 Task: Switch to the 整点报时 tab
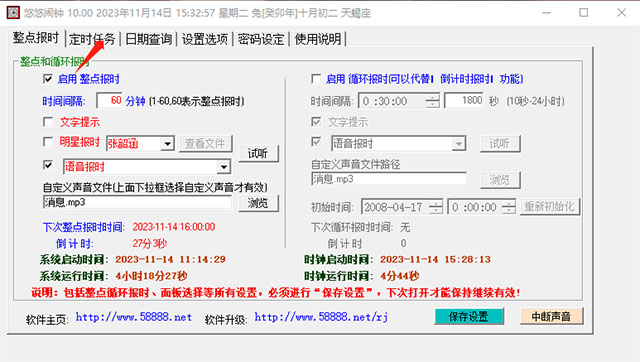36,38
